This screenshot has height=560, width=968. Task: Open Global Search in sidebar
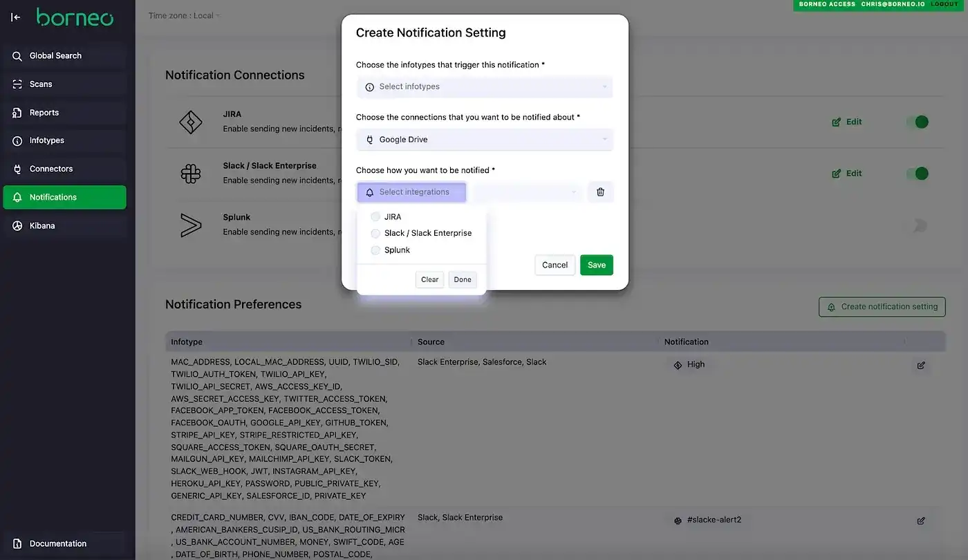point(65,56)
